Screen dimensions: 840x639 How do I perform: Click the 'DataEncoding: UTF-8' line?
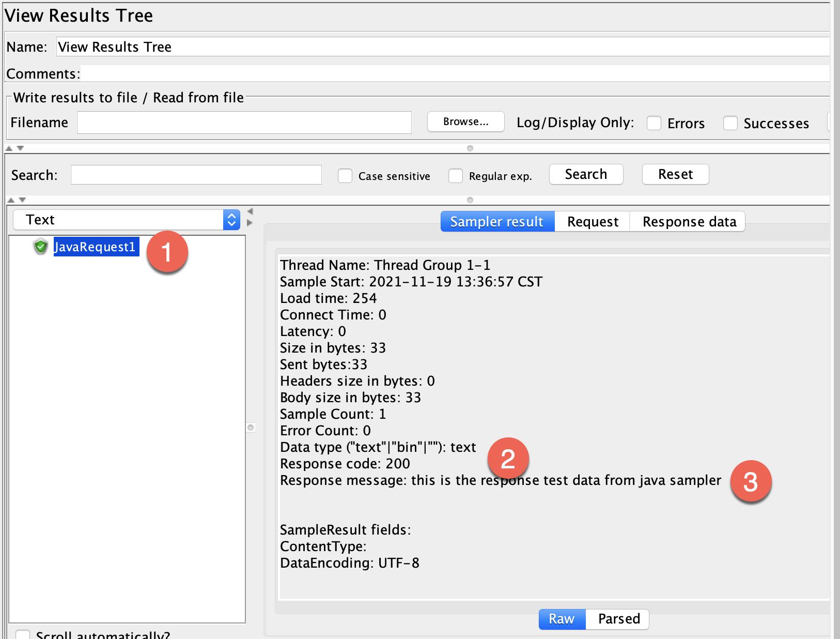(350, 563)
